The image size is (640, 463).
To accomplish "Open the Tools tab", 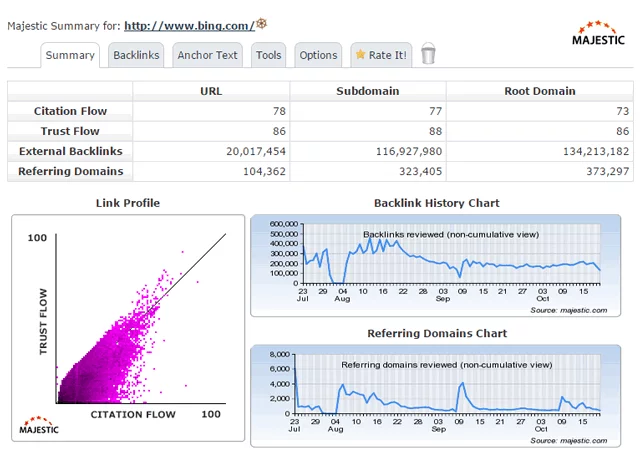I will click(x=268, y=55).
